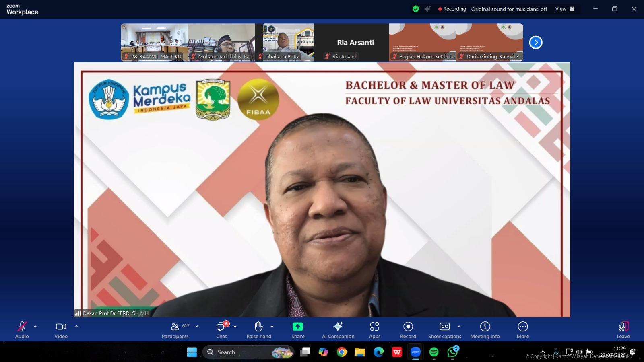Image resolution: width=644 pixels, height=362 pixels.
Task: Show next participants with blue arrow
Action: (536, 42)
